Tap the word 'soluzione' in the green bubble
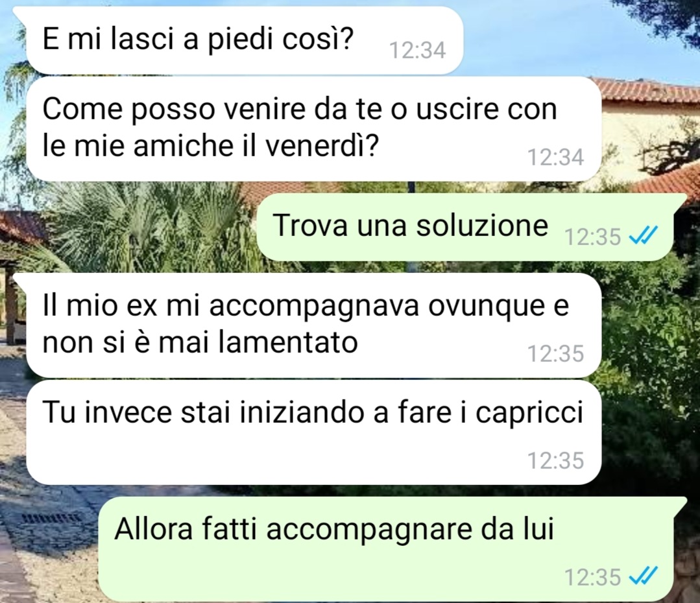 (482, 226)
